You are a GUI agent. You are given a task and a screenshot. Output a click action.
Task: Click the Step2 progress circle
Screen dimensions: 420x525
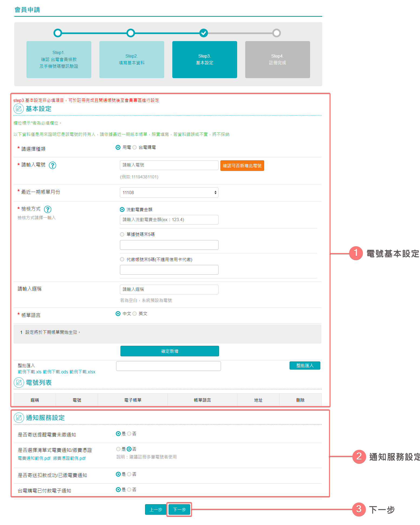pos(131,33)
